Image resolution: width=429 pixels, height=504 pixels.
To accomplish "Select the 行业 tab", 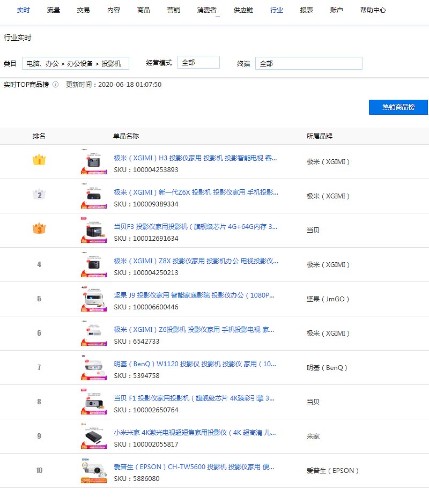I will (x=277, y=10).
